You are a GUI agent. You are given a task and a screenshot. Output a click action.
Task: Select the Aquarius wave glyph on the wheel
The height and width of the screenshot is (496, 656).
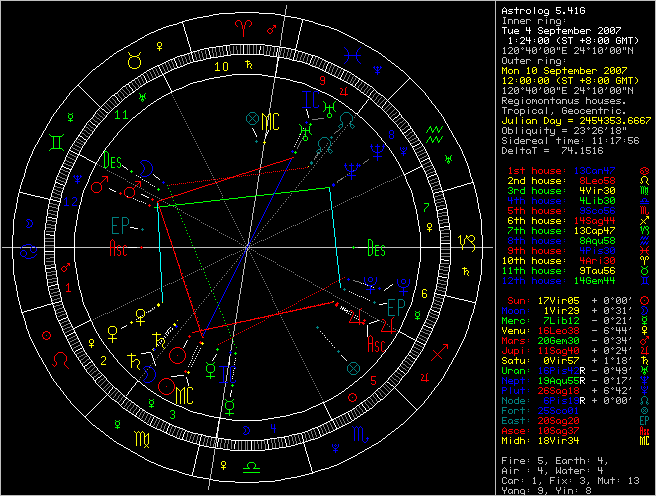coord(436,131)
